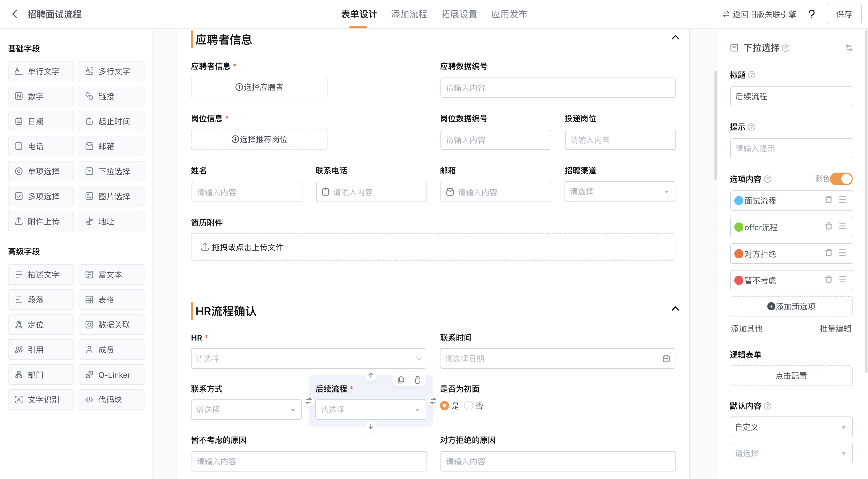The image size is (868, 479).
Task: Open the 招聘渠道 dropdown
Action: click(x=620, y=191)
